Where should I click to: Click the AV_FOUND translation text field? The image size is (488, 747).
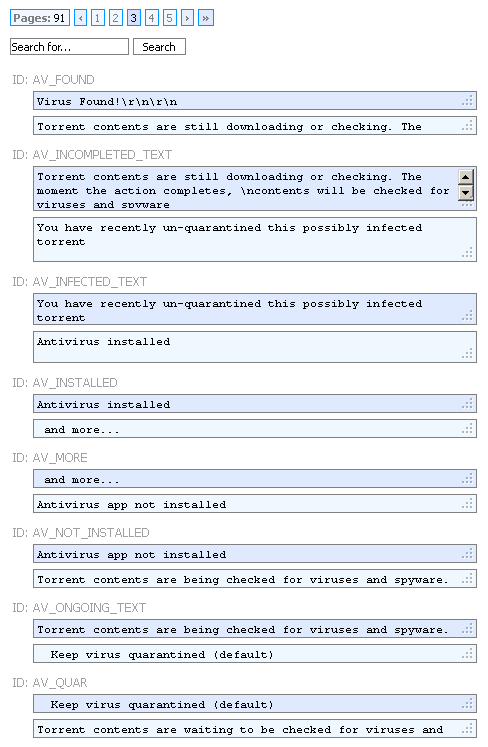pyautogui.click(x=255, y=126)
